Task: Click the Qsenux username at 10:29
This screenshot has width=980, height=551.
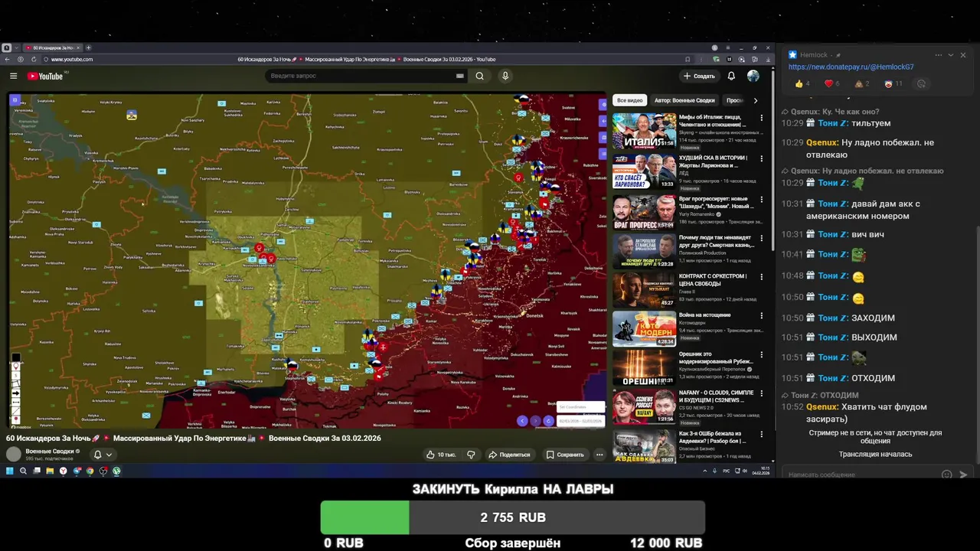Action: point(822,142)
